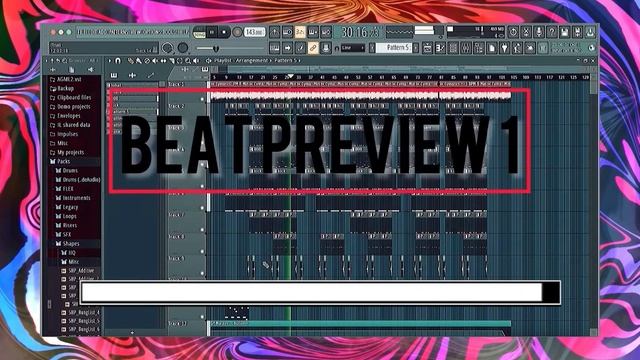Image resolution: width=640 pixels, height=360 pixels.
Task: Collapse the Shapes folder in browser
Action: tap(67, 244)
